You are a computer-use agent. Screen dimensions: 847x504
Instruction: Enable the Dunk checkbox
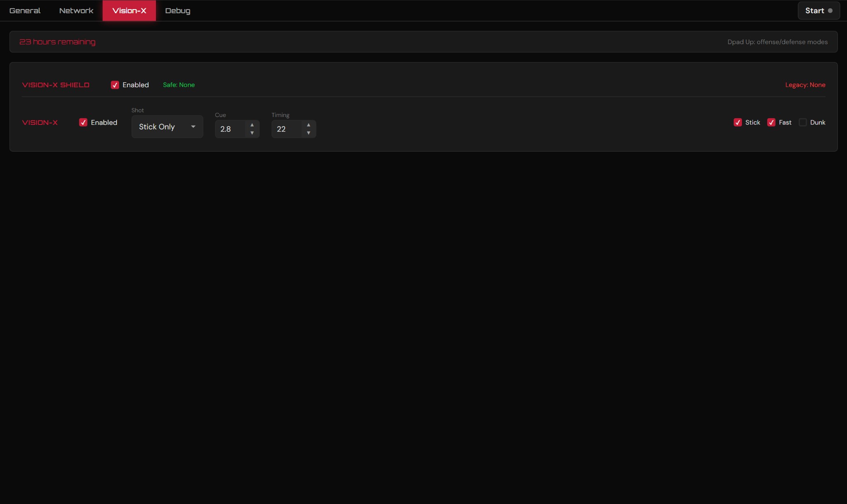pos(802,122)
